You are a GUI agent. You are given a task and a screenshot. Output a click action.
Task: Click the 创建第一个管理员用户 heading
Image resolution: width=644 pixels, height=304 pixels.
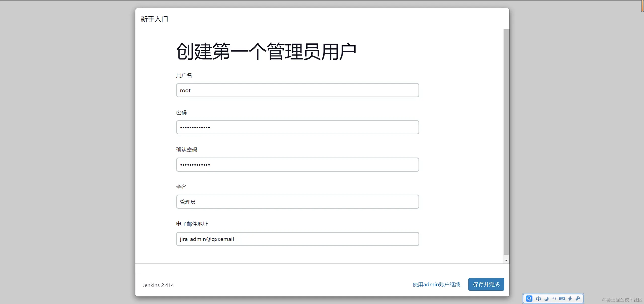(x=266, y=52)
